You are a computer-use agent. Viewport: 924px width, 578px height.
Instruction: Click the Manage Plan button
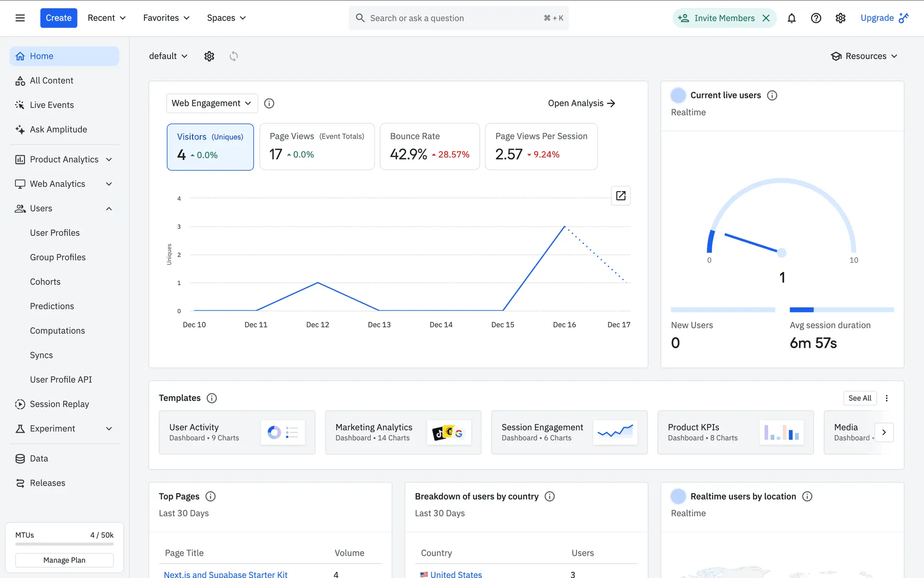click(x=64, y=560)
